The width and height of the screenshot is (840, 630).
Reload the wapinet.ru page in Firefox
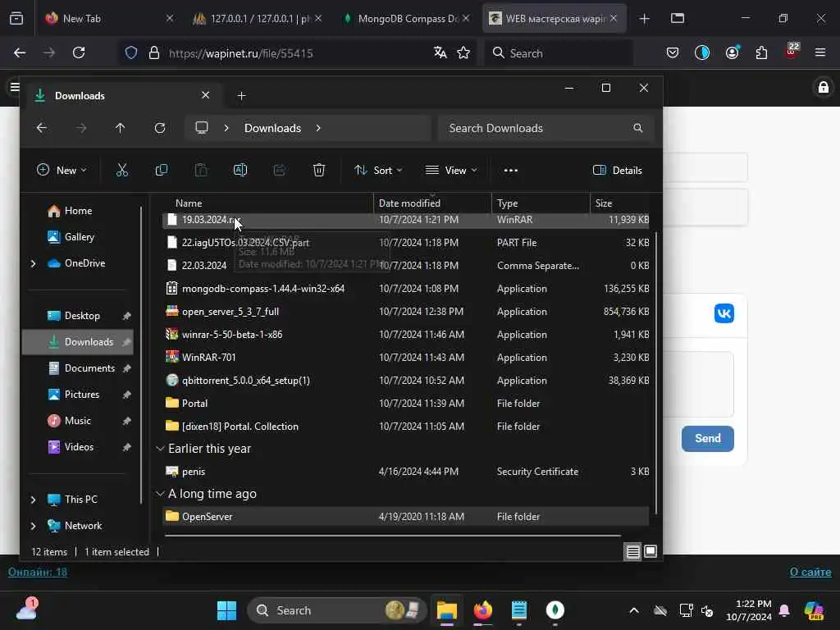[x=79, y=52]
